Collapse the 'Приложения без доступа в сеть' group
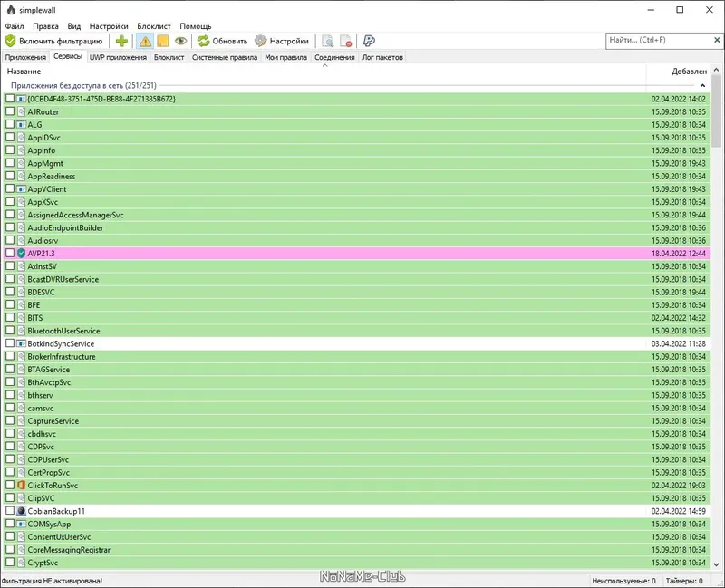The width and height of the screenshot is (725, 588). [x=702, y=85]
